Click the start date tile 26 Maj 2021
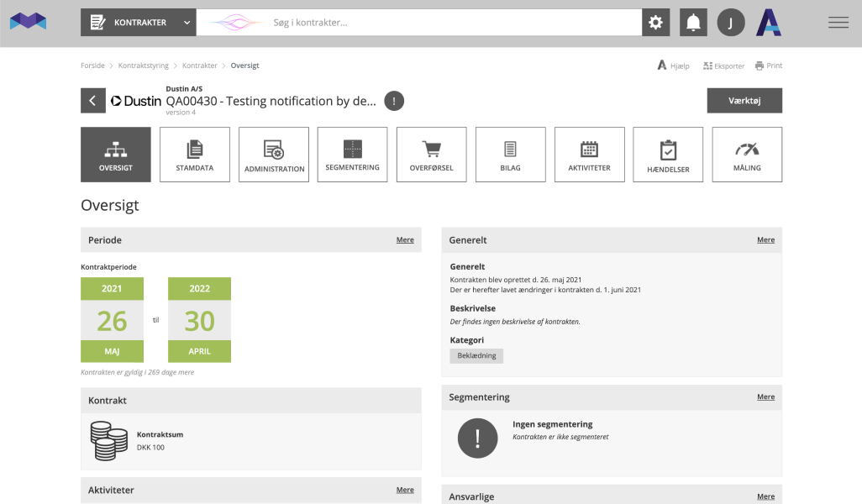This screenshot has width=862, height=504. (112, 320)
